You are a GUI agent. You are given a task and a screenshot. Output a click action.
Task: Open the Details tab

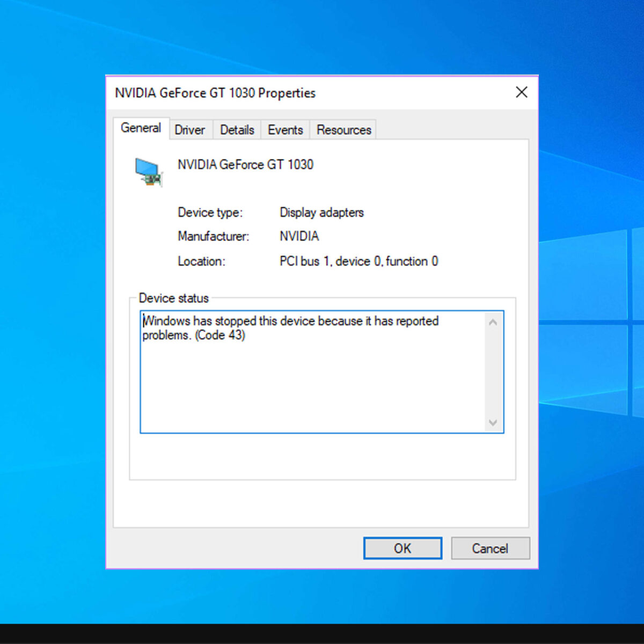click(237, 130)
